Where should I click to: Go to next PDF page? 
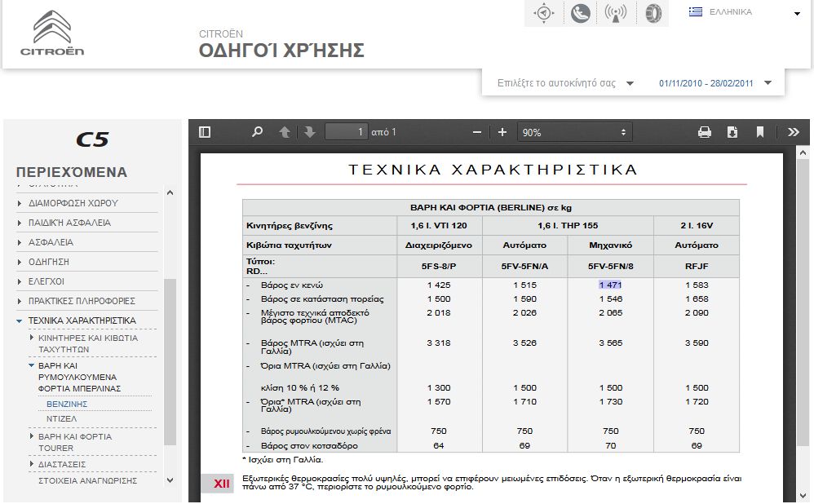click(310, 132)
